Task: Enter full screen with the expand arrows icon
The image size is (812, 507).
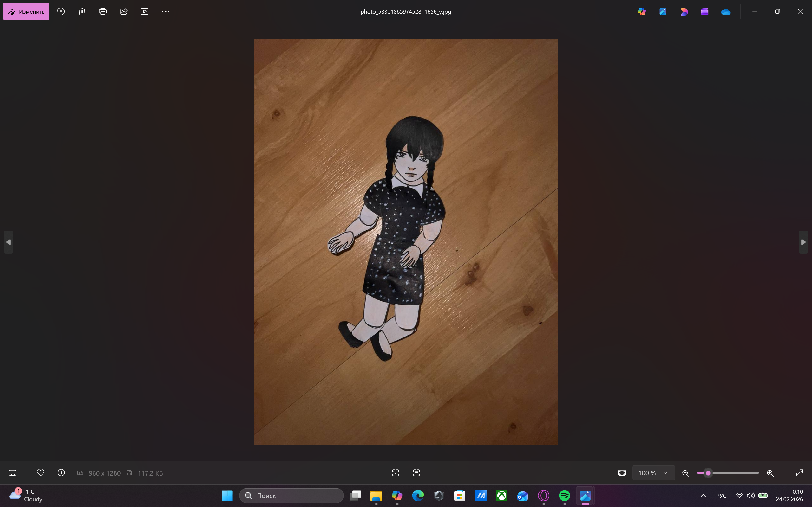Action: pyautogui.click(x=800, y=473)
